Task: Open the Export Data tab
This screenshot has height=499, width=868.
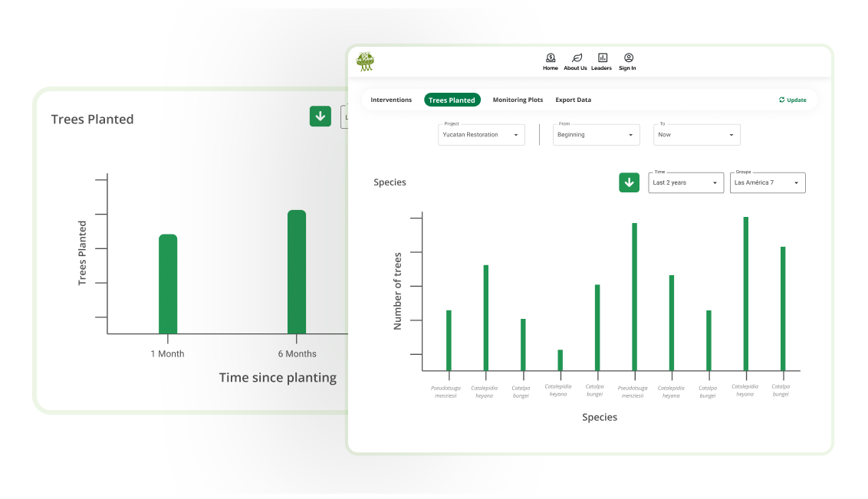Action: click(573, 100)
